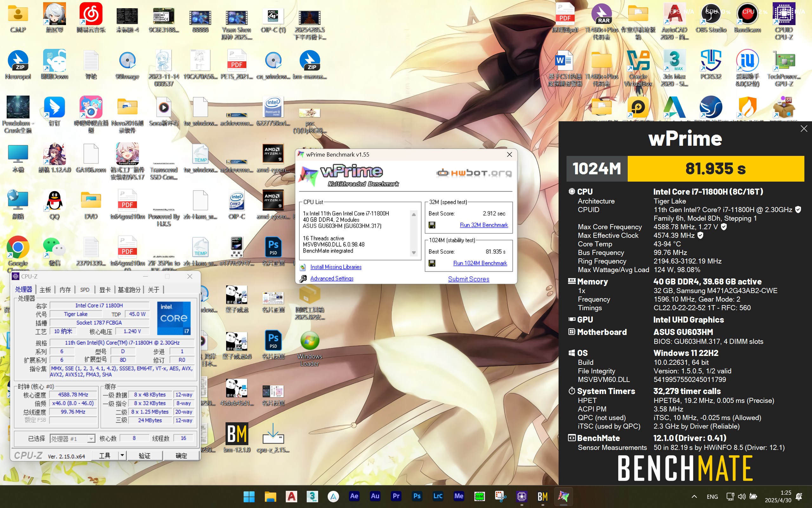Image resolution: width=812 pixels, height=508 pixels.
Task: Open the NetEase Cloud Music desktop icon
Action: tap(91, 17)
